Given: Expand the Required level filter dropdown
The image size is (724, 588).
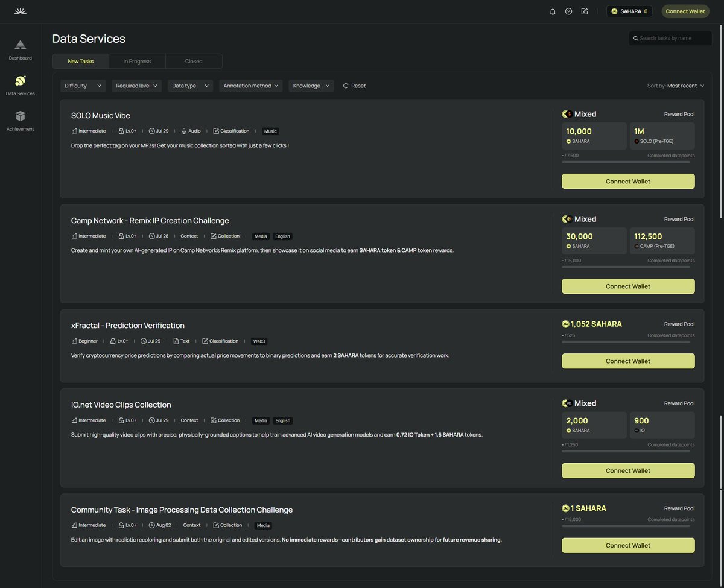Looking at the screenshot, I should (136, 86).
